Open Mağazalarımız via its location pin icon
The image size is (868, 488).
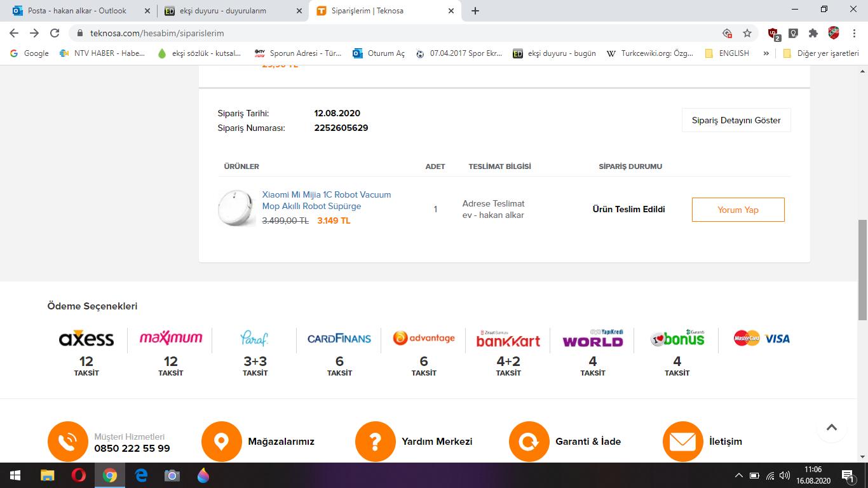[222, 442]
